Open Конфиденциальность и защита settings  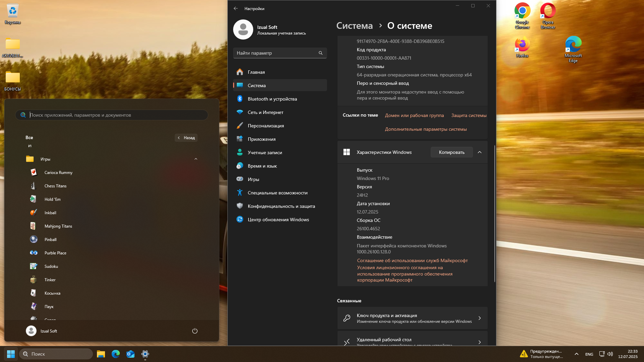pos(280,206)
